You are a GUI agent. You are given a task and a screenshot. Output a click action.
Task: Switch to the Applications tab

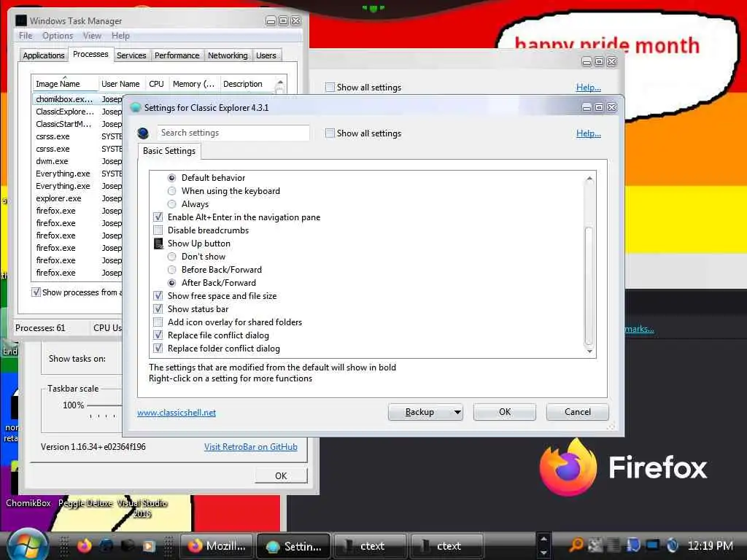[x=43, y=55]
